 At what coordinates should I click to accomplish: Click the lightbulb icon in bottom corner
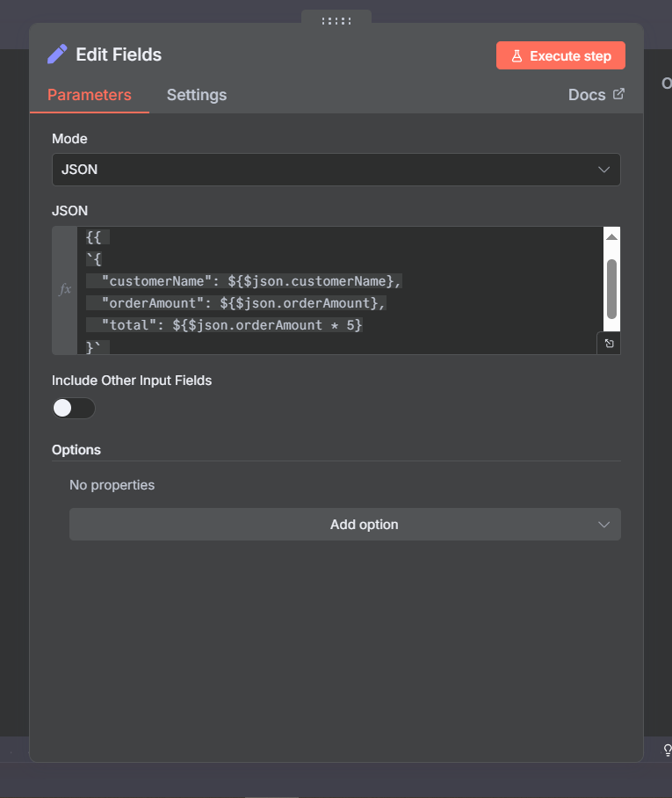click(667, 750)
